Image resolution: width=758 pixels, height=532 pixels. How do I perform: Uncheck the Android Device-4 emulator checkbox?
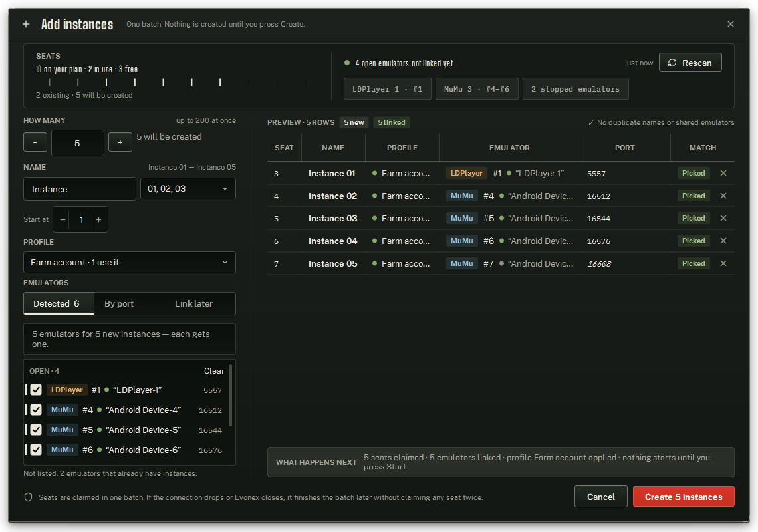tap(36, 410)
